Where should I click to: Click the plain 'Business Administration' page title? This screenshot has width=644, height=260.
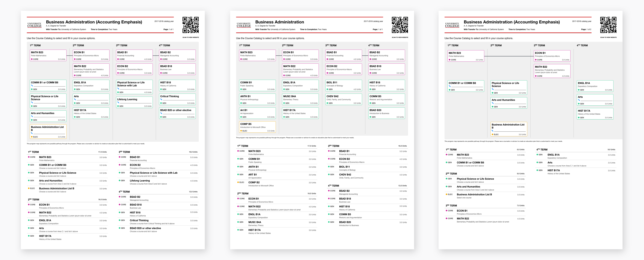coord(279,22)
